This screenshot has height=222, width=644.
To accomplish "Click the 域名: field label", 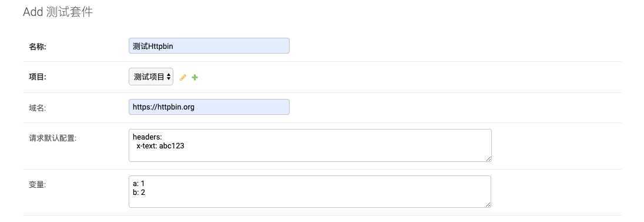I will (x=38, y=108).
